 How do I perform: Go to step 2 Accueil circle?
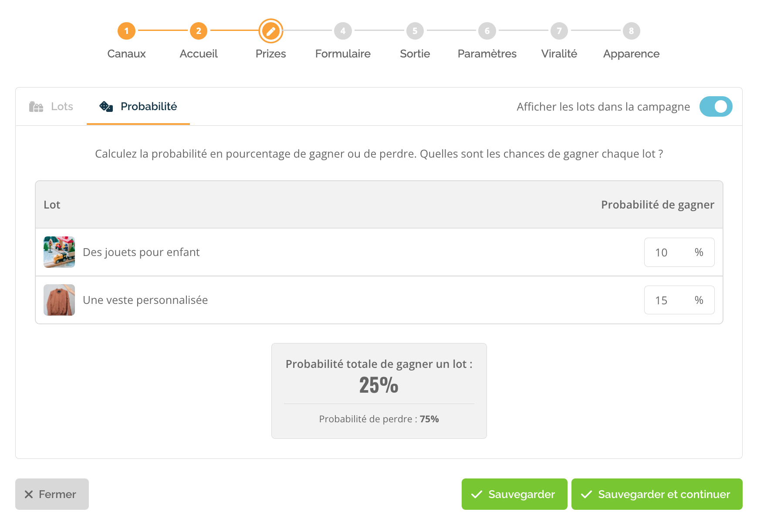199,31
